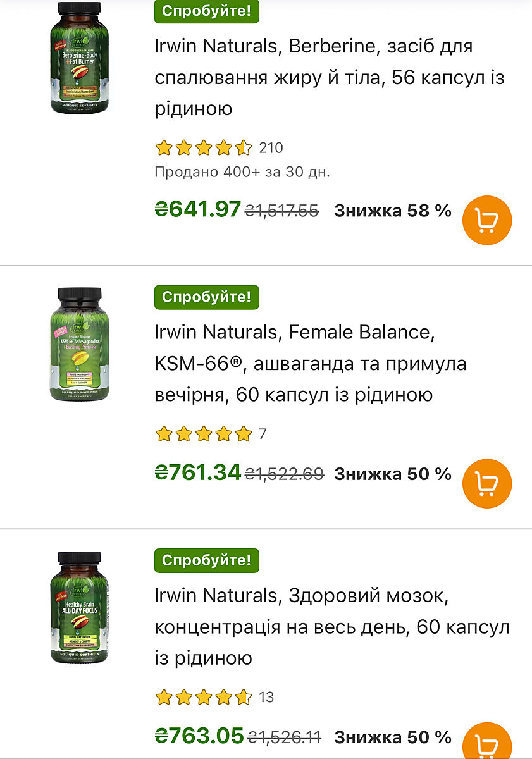
Task: Tap the Спробуйте! badge above Female Balance
Action: coord(206,297)
